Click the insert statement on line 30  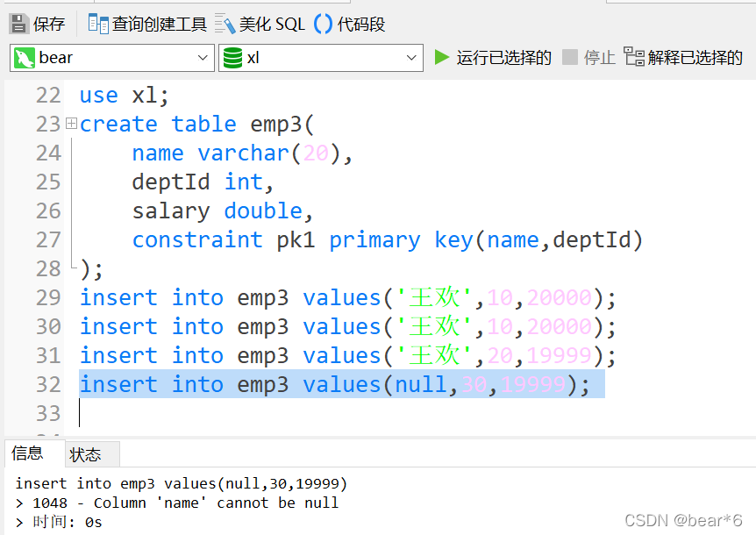tap(348, 327)
